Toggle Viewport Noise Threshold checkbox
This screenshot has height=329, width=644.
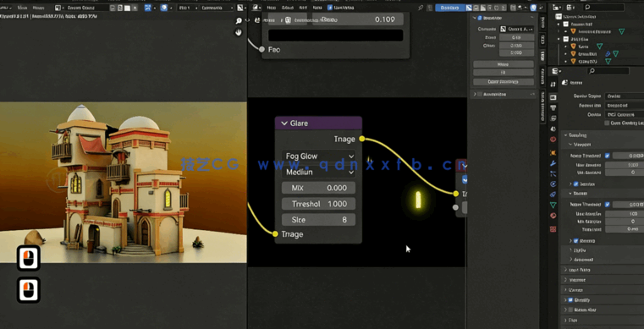click(x=607, y=156)
